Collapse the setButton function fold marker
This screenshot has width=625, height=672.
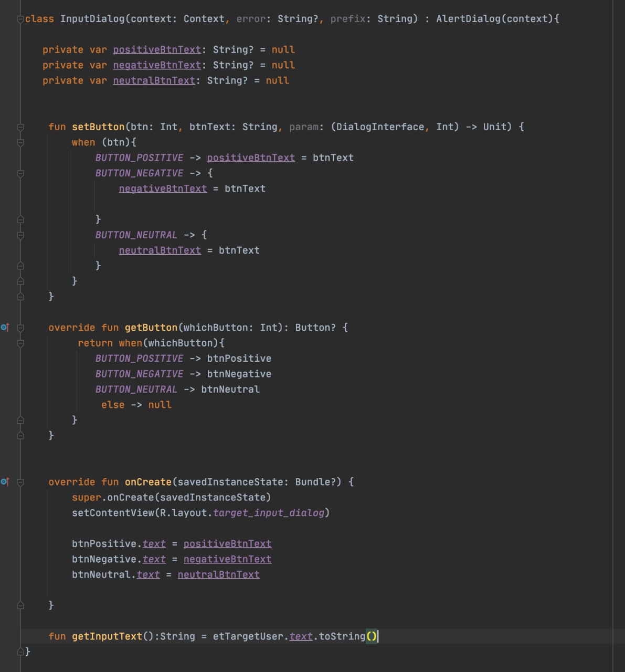point(20,127)
